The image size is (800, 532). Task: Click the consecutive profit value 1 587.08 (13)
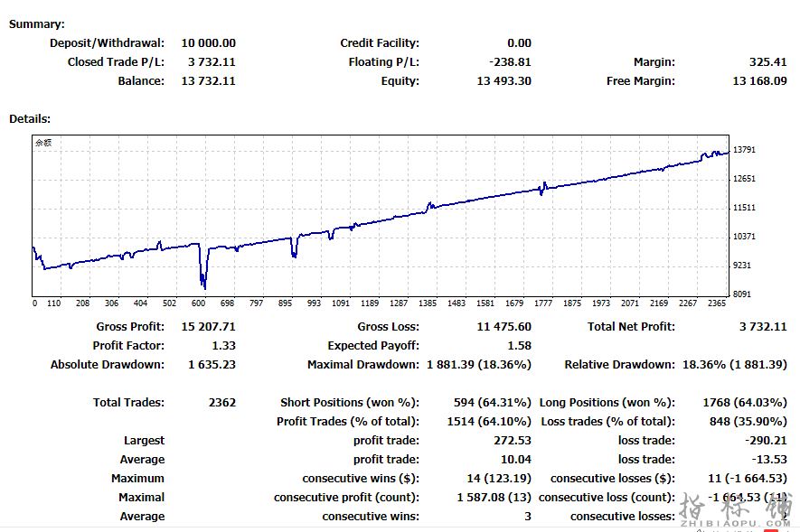(x=494, y=497)
